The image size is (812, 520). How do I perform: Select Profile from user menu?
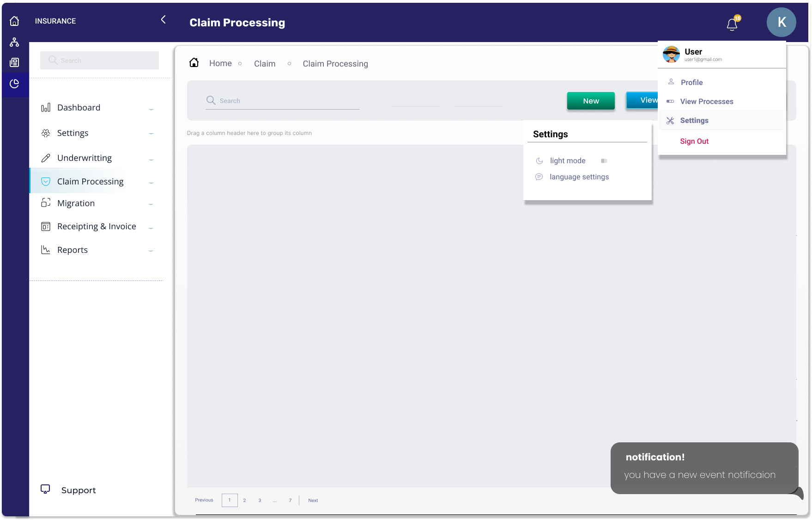click(691, 82)
